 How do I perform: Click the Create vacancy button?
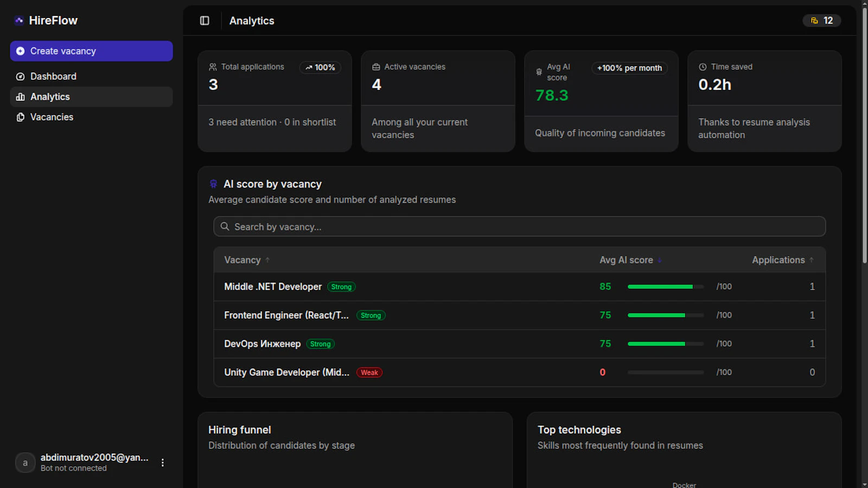(91, 51)
